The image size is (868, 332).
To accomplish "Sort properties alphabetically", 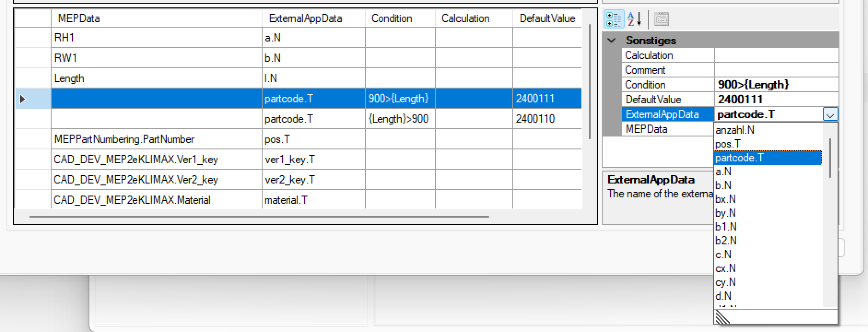I will tap(634, 19).
